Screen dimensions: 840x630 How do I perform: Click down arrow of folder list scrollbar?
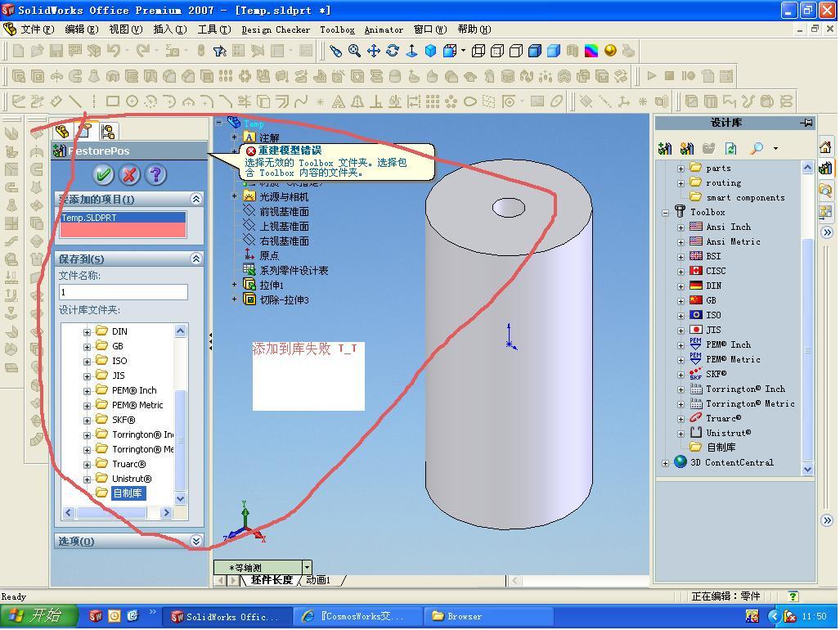pos(181,499)
